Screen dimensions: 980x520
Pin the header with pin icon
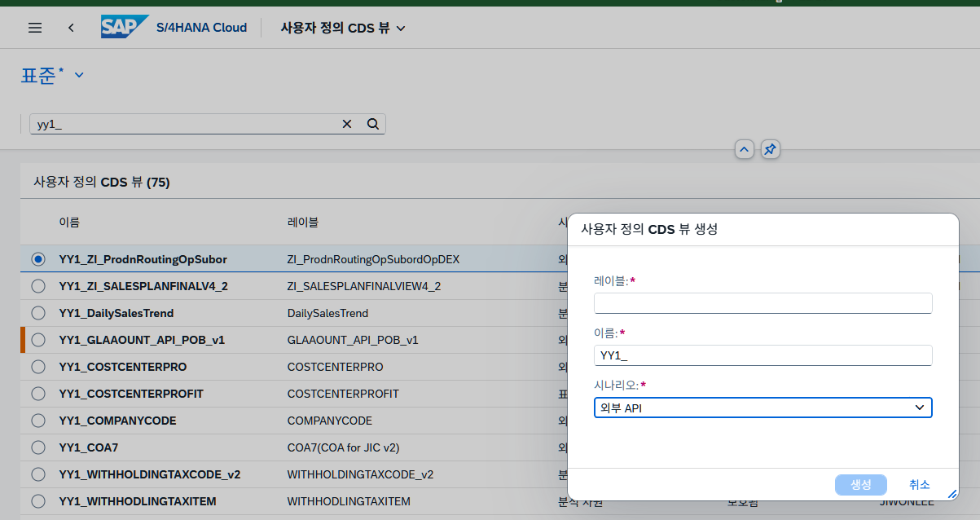771,149
